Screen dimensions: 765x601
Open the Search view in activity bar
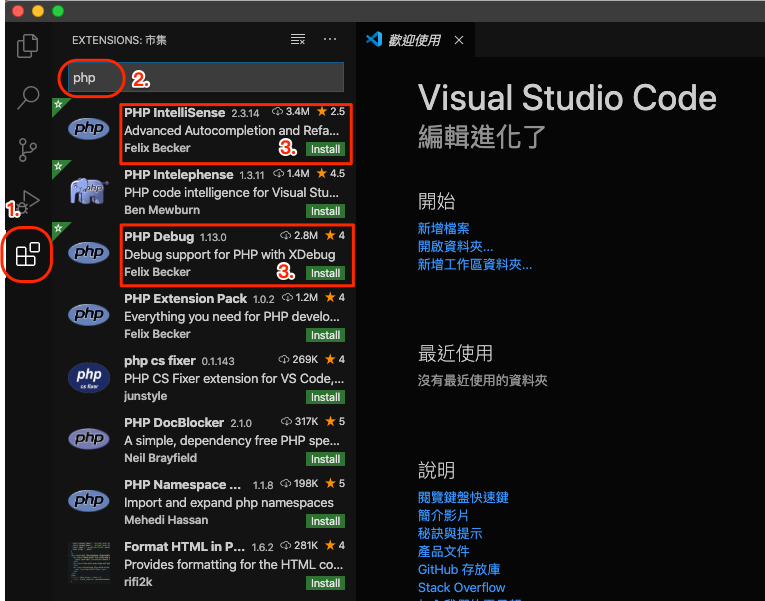[28, 98]
